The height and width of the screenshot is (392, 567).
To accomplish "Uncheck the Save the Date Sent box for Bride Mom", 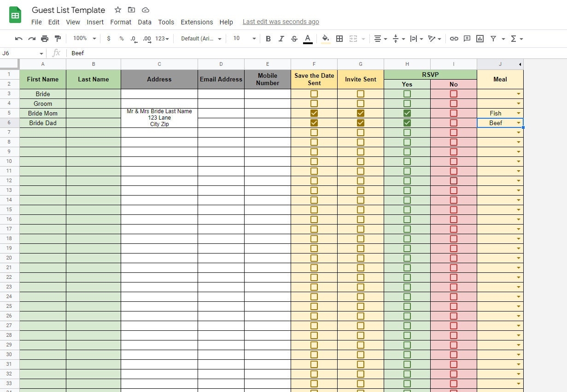I will tap(314, 113).
